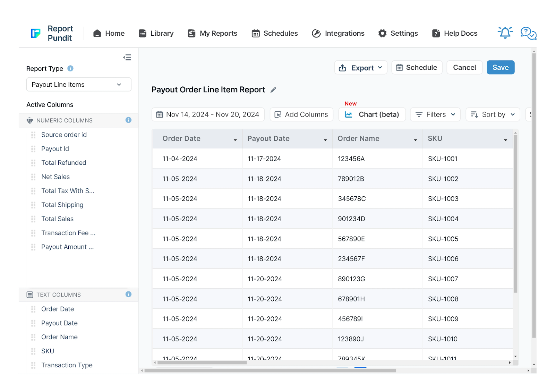555x392 pixels.
Task: Click the Cancel button
Action: pyautogui.click(x=464, y=67)
